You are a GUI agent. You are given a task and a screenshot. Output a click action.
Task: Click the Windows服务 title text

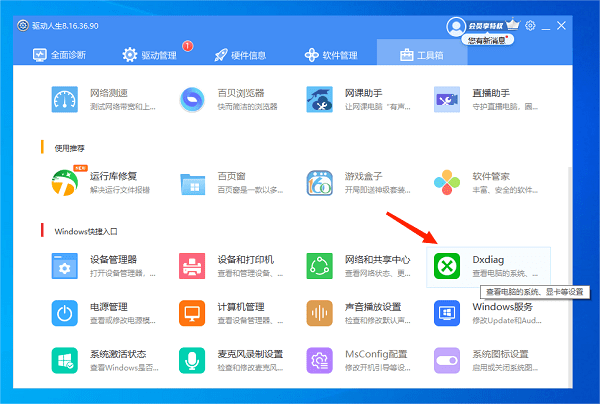502,307
